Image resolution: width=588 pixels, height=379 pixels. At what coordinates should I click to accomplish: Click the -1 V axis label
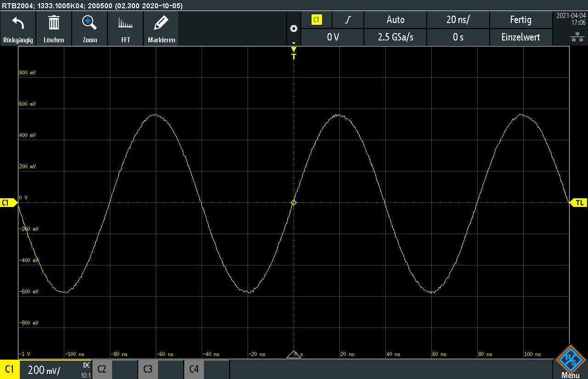coord(24,354)
